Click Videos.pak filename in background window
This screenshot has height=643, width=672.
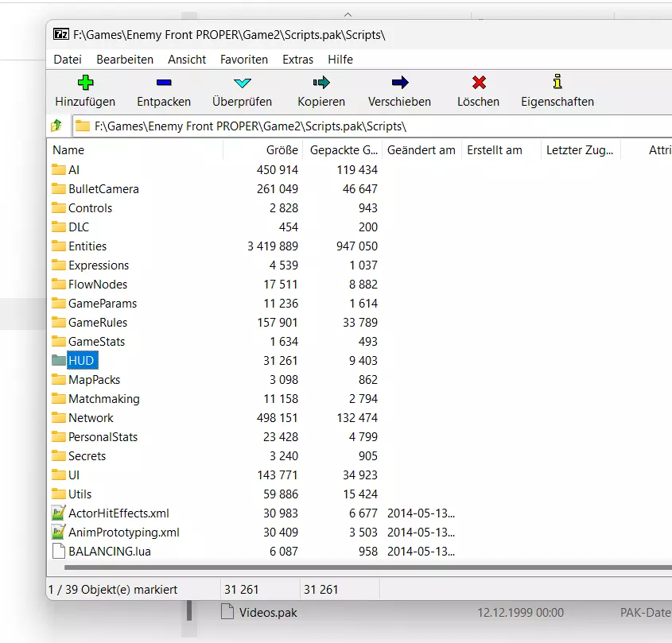[x=268, y=613]
